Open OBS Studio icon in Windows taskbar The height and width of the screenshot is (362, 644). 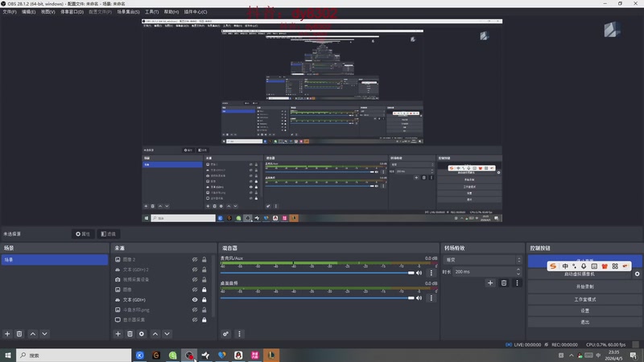(x=189, y=356)
